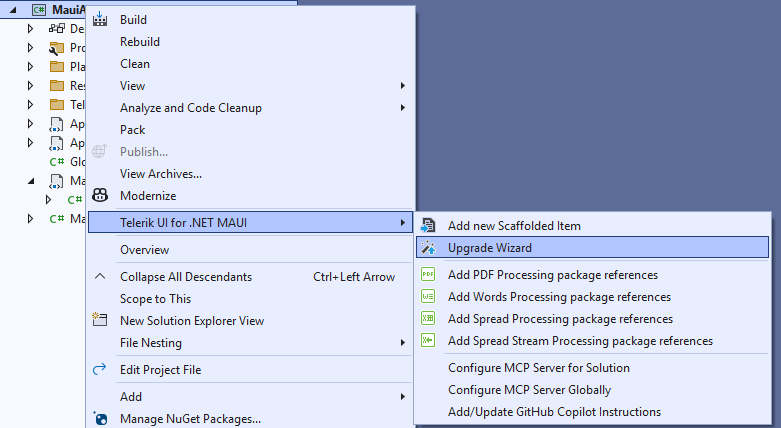Click the Dependencies node icon in tree
781x428 pixels.
(57, 28)
